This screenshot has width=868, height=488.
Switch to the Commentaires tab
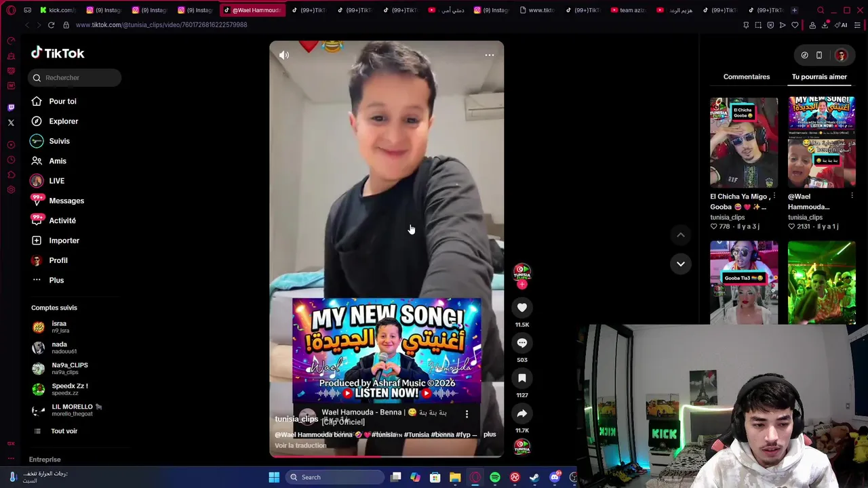(x=747, y=77)
